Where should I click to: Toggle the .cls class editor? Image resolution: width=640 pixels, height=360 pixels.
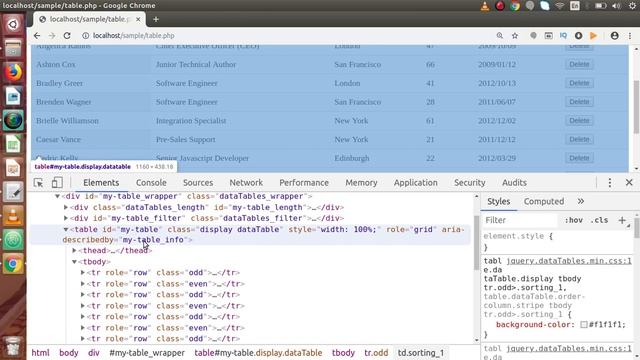[x=599, y=220]
